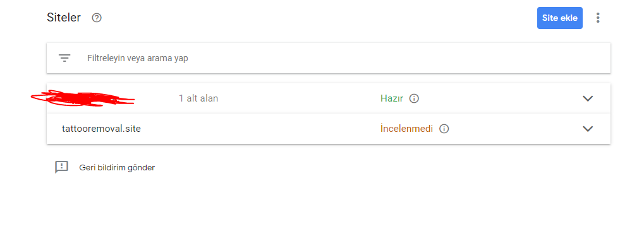Open Geri bildirim gönder link
The image size is (644, 229).
pyautogui.click(x=117, y=168)
